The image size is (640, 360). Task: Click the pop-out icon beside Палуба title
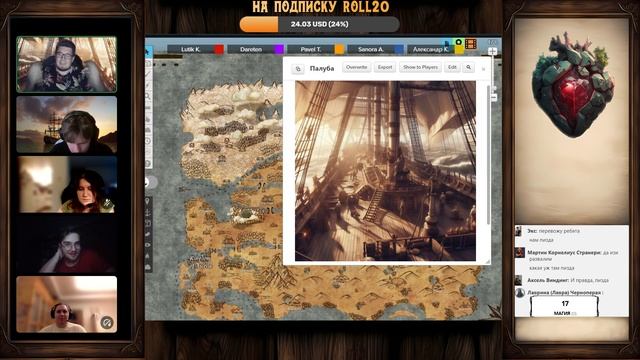pos(298,69)
